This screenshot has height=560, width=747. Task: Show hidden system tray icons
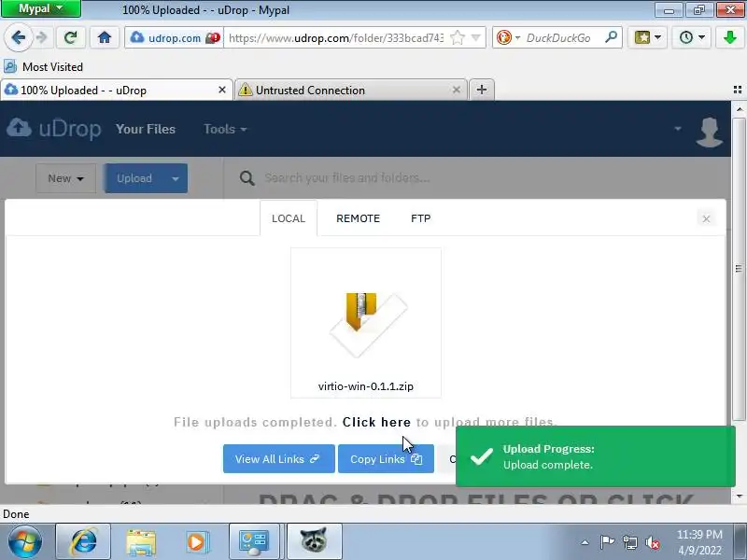point(585,542)
